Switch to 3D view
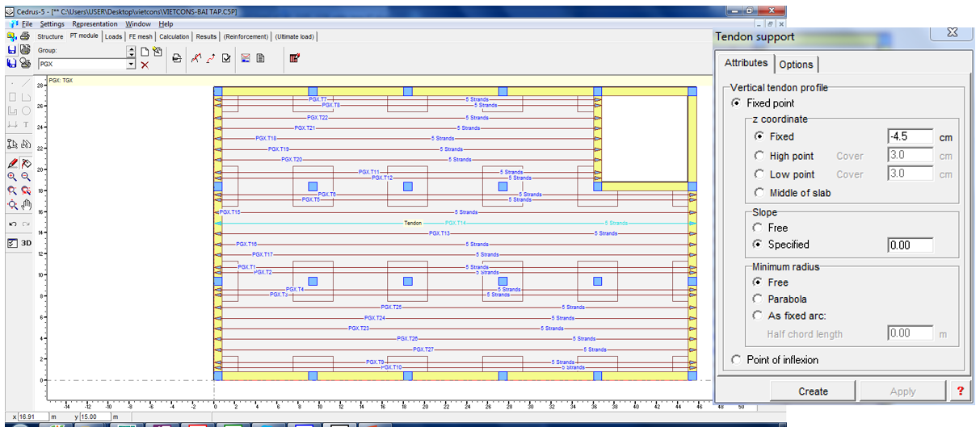Image resolution: width=980 pixels, height=431 pixels. tap(26, 243)
